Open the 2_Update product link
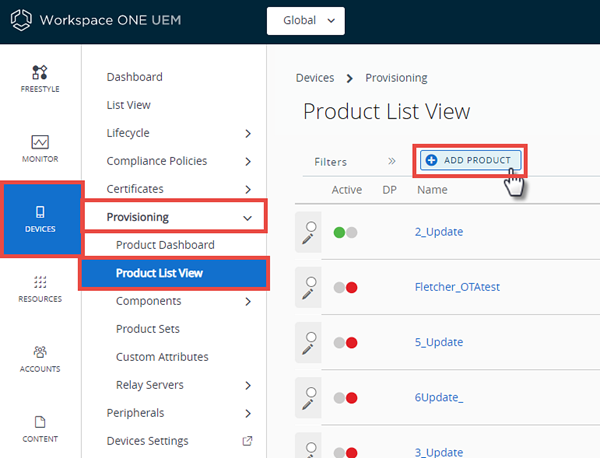The width and height of the screenshot is (600, 458). click(439, 232)
